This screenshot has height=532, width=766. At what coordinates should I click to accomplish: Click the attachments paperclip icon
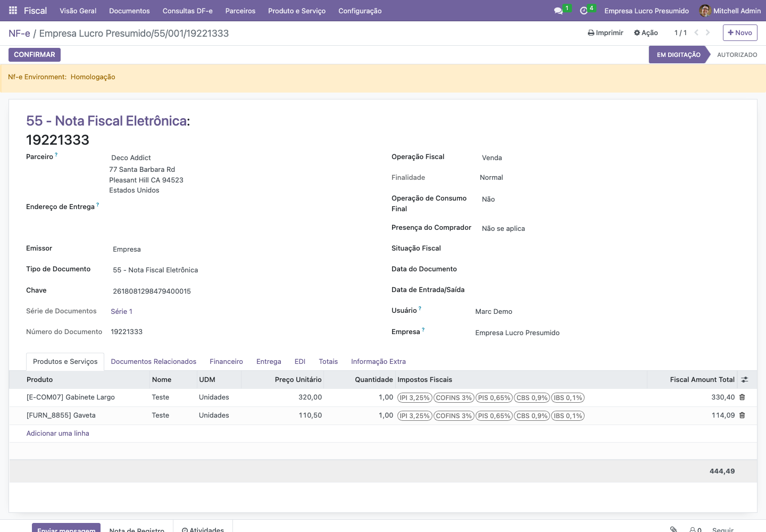click(673, 529)
